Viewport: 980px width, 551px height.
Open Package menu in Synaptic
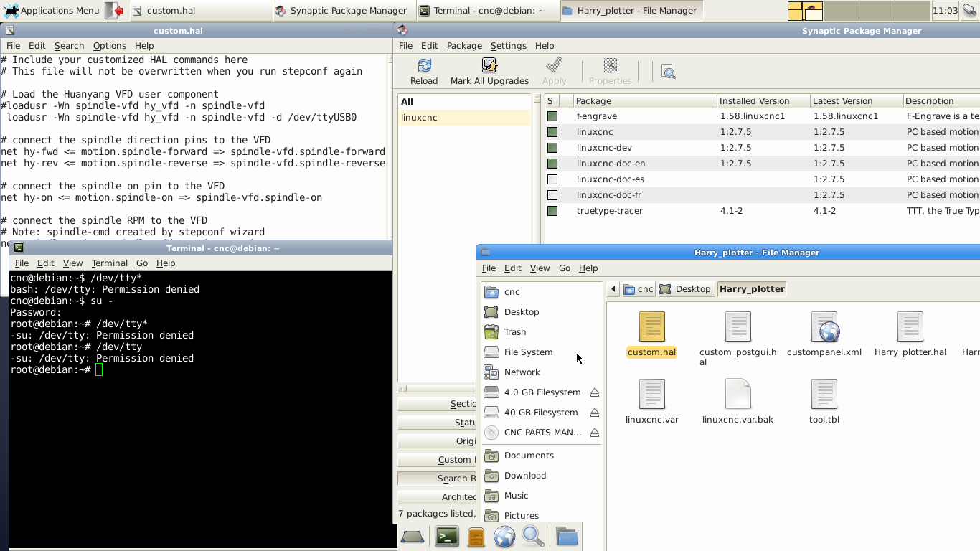[x=464, y=45]
